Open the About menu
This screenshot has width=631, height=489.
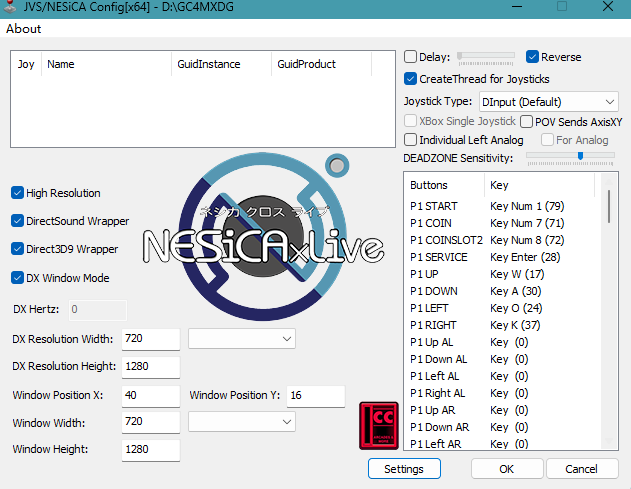point(23,29)
